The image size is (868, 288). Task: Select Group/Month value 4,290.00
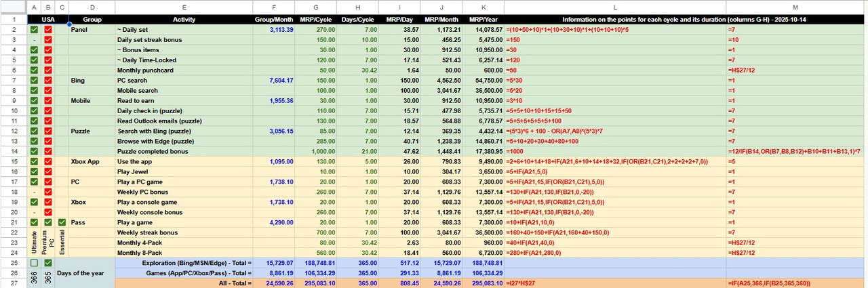pyautogui.click(x=274, y=222)
